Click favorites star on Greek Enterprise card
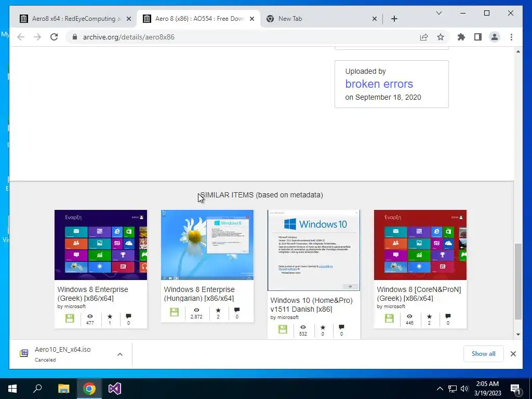This screenshot has height=399, width=532. coord(110,316)
